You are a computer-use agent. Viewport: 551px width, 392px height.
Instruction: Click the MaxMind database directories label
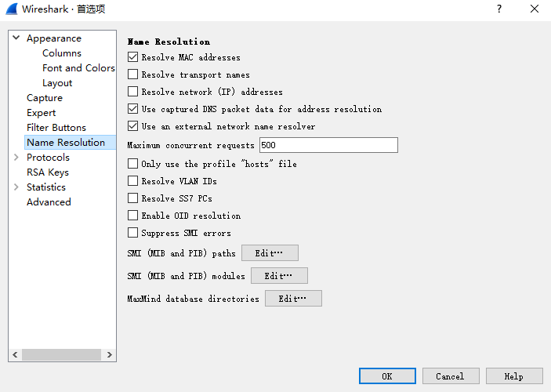[194, 299]
